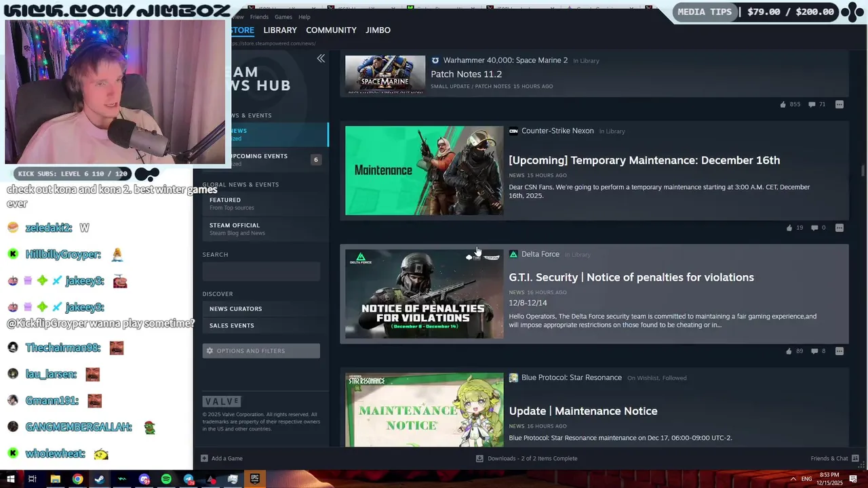Open Steam from the taskbar

(99, 479)
